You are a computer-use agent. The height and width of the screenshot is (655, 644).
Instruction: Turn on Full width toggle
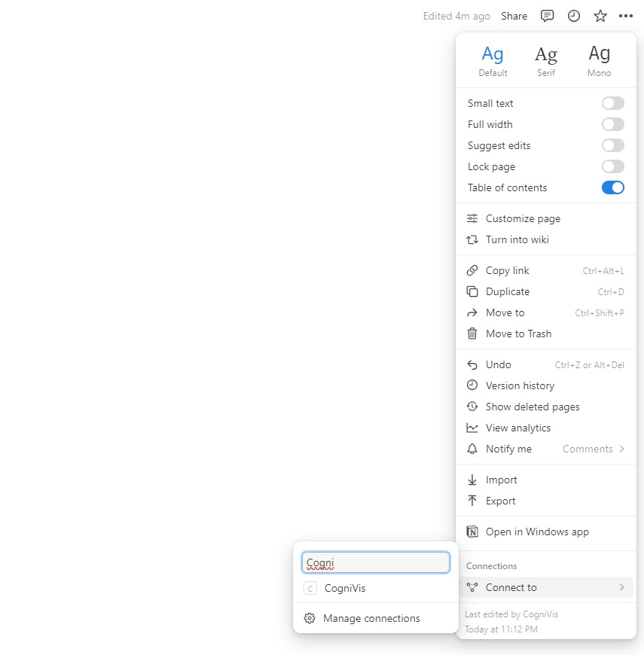(612, 124)
